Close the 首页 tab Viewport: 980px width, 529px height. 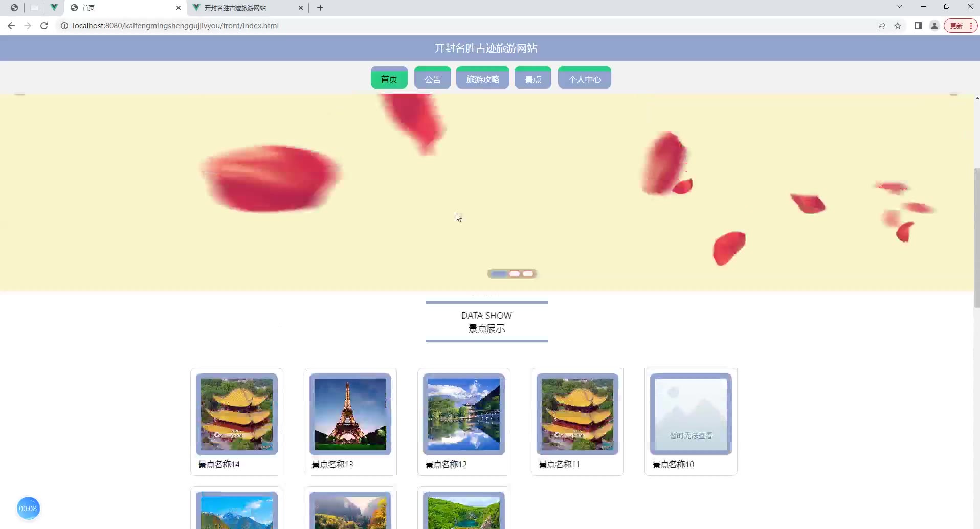tap(179, 8)
